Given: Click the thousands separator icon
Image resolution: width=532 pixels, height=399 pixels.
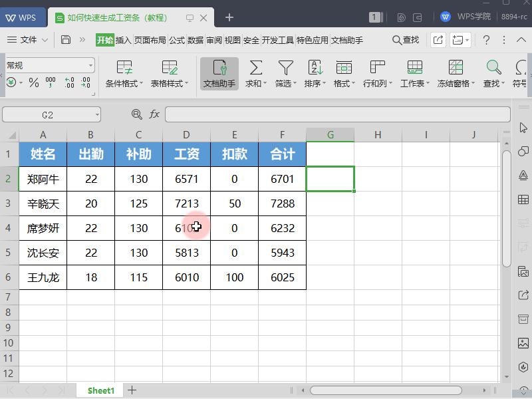Looking at the screenshot, I should click(51, 82).
